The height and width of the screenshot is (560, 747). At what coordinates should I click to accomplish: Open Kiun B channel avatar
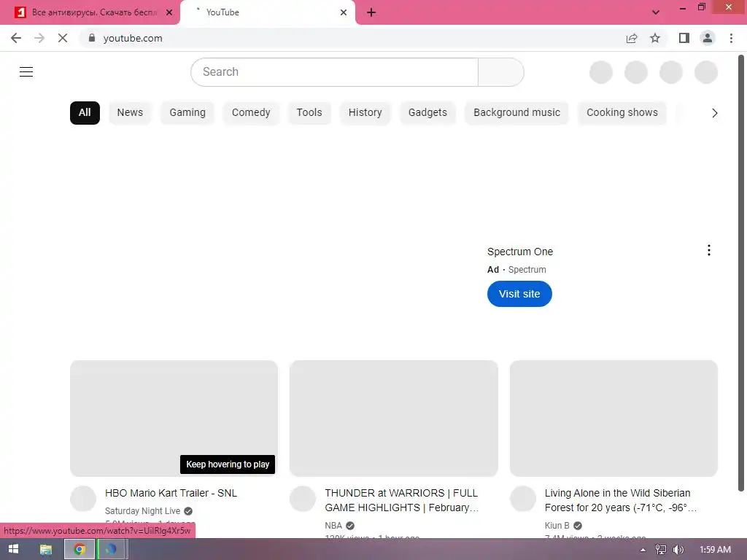(x=522, y=499)
